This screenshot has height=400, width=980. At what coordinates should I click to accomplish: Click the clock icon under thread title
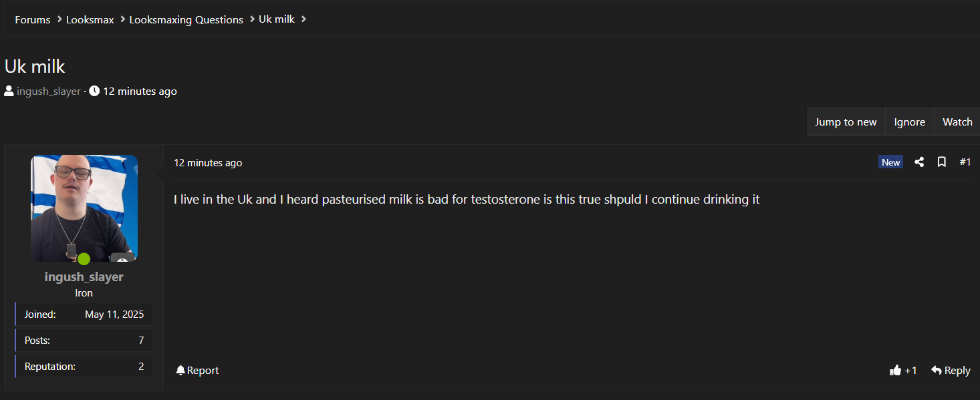94,91
